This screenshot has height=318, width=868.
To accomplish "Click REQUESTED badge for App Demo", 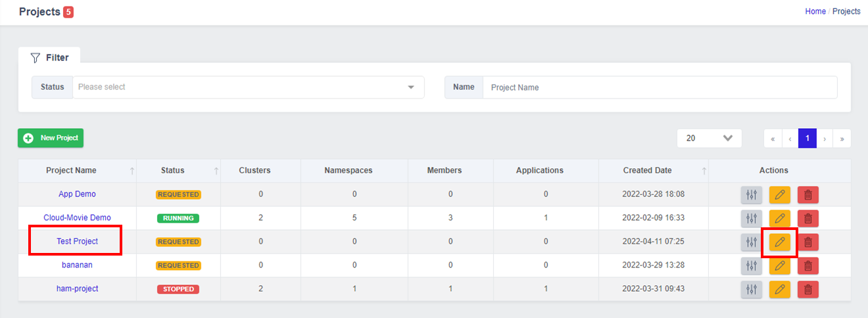I will 178,194.
